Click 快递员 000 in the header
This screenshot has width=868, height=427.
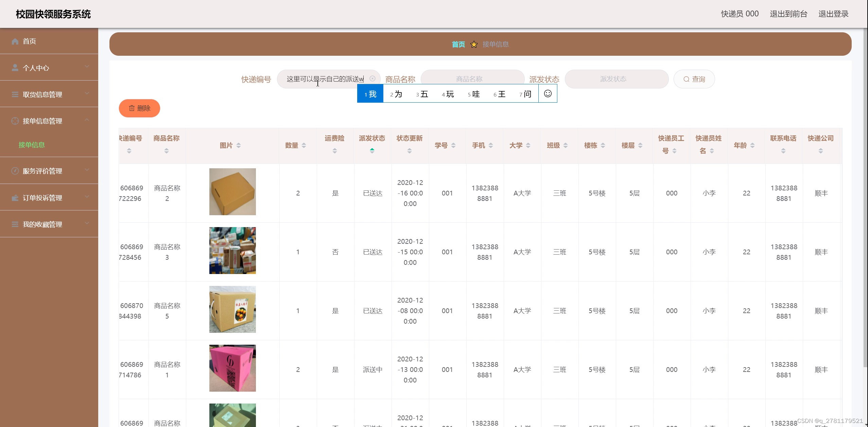pyautogui.click(x=740, y=14)
